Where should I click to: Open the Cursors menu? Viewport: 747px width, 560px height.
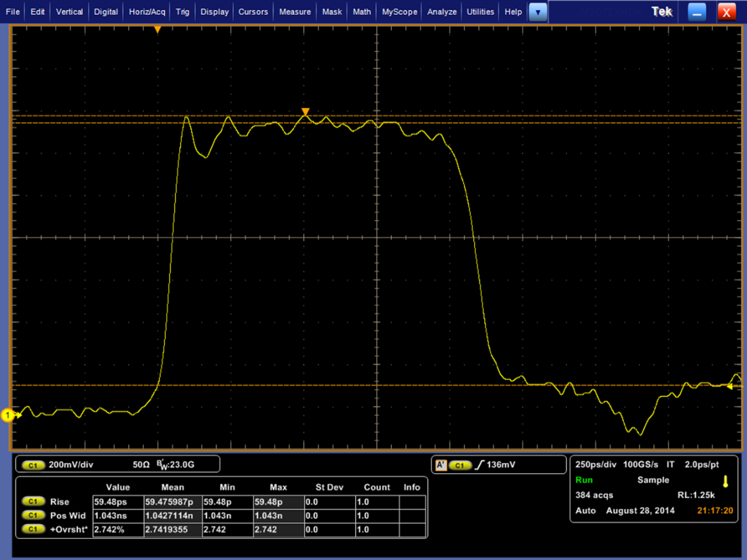253,12
